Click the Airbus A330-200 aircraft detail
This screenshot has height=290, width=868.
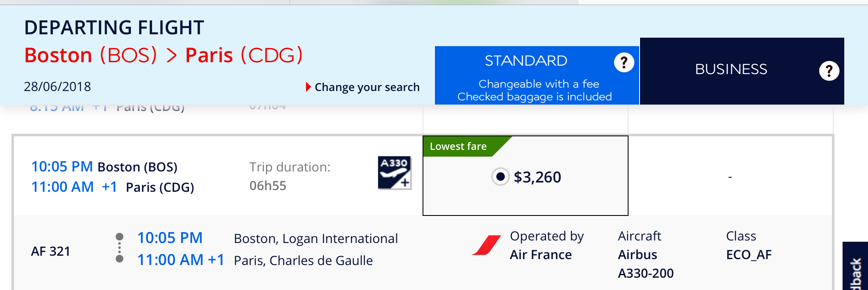click(x=645, y=264)
